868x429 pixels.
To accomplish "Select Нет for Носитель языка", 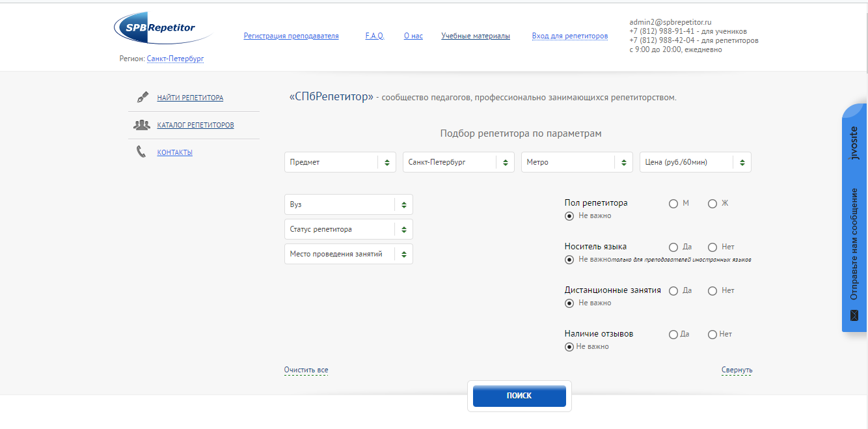I will (712, 247).
